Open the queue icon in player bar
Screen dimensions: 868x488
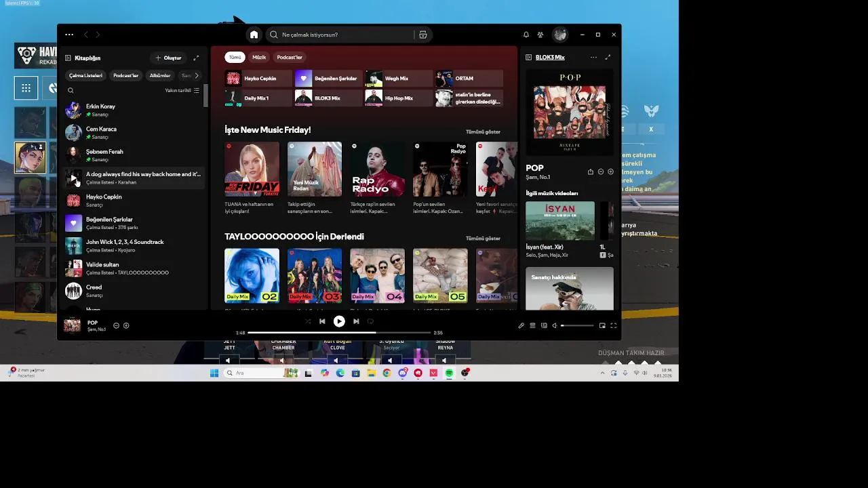(x=532, y=325)
